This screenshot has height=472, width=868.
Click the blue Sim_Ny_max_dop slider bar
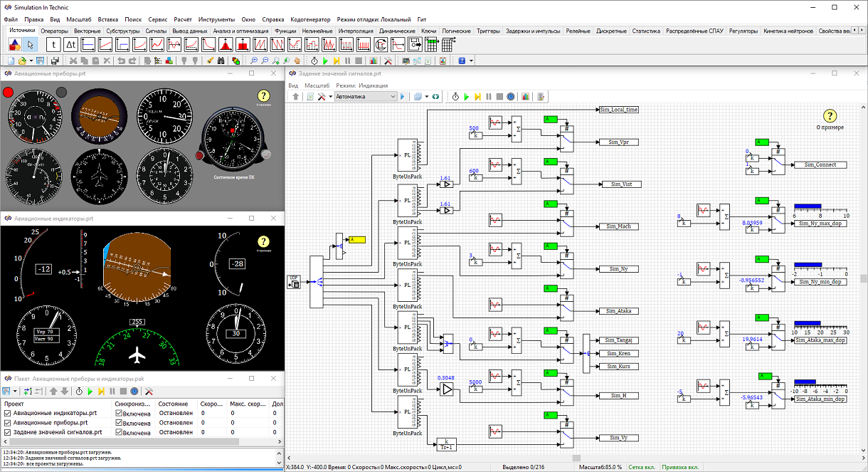(808, 207)
